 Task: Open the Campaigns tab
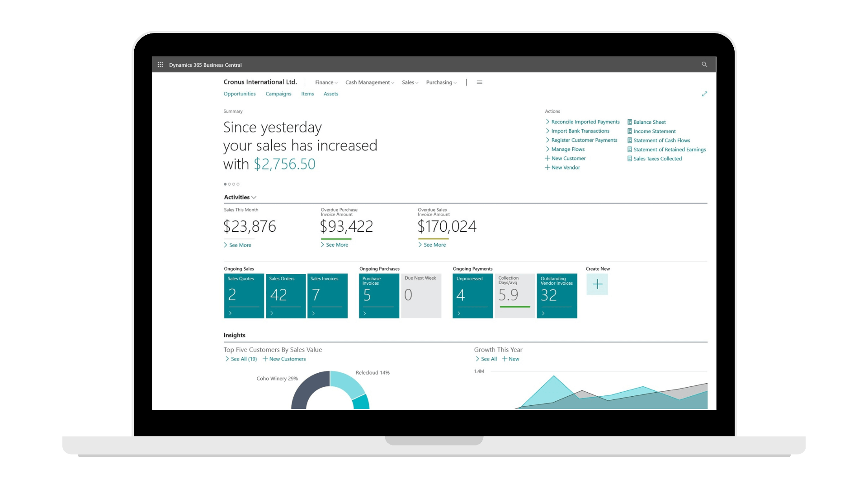click(278, 94)
